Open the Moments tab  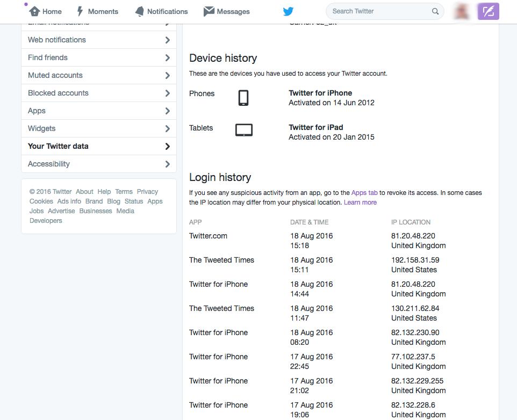point(98,11)
